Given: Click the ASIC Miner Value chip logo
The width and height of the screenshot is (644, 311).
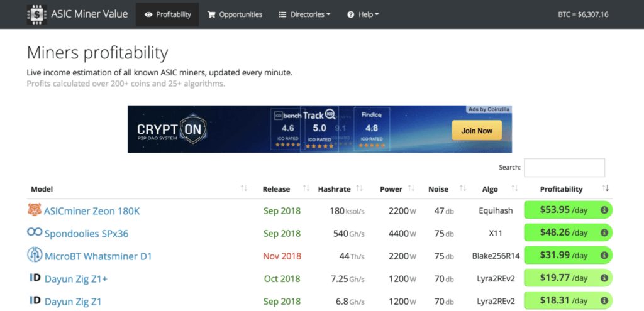Looking at the screenshot, I should 37,14.
